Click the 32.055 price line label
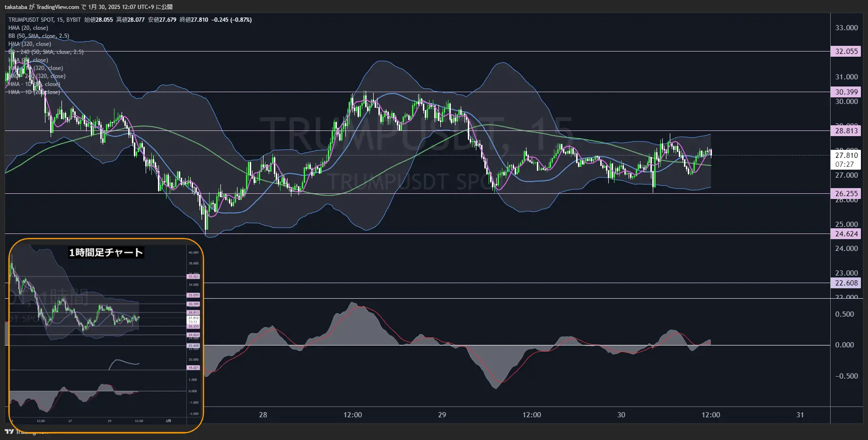The width and height of the screenshot is (868, 440). (x=846, y=52)
